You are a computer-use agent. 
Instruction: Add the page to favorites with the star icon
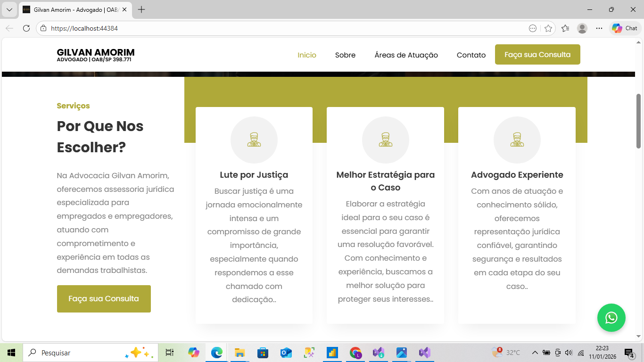[548, 28]
